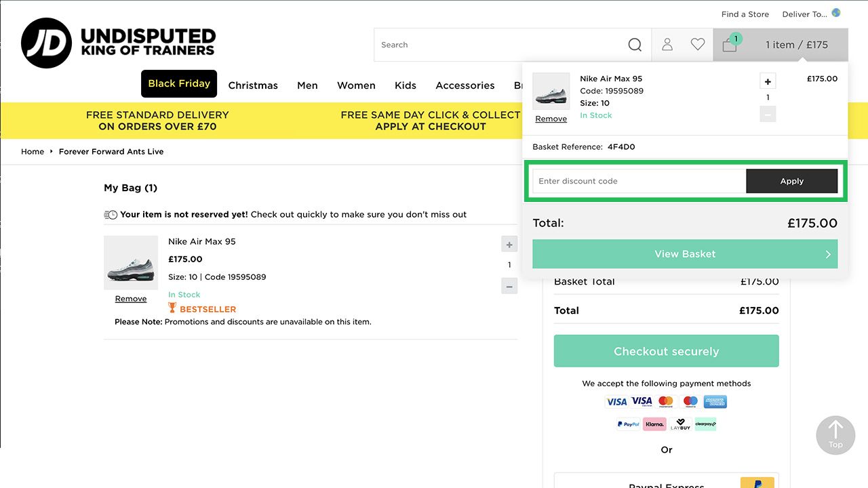Click the Laybuy payment icon

(x=680, y=425)
